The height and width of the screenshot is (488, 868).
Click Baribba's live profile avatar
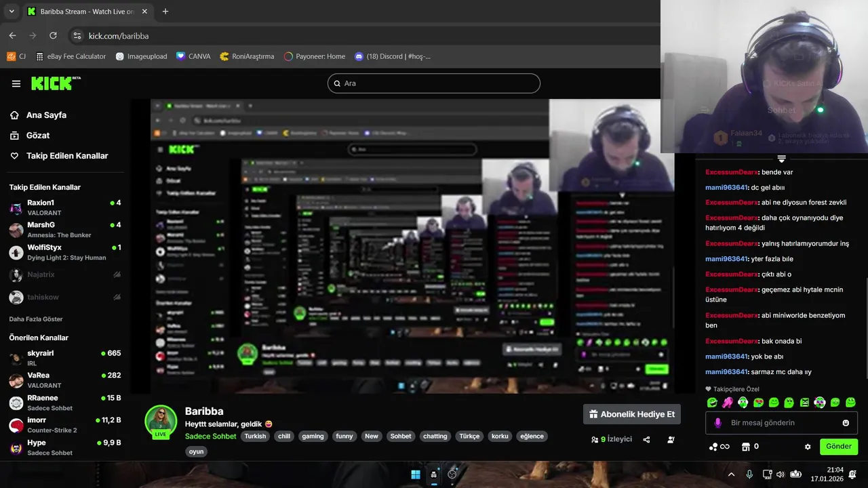click(x=161, y=422)
